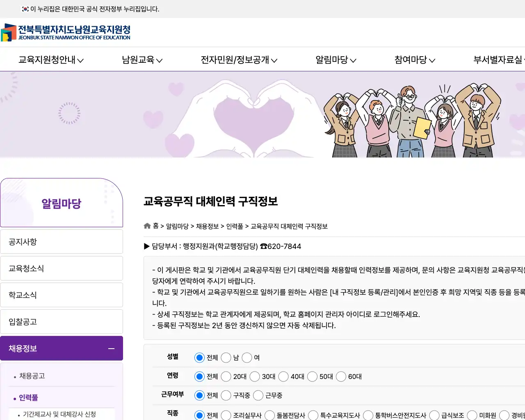Viewport: 525px width, 420px height.
Task: Open the 공지사항 sidebar link
Action: click(62, 241)
